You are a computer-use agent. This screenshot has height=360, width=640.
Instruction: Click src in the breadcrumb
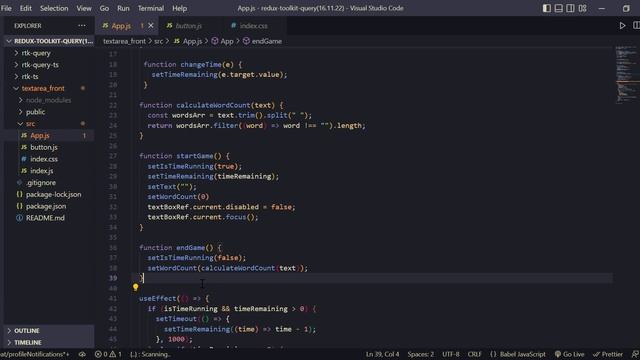tap(158, 41)
